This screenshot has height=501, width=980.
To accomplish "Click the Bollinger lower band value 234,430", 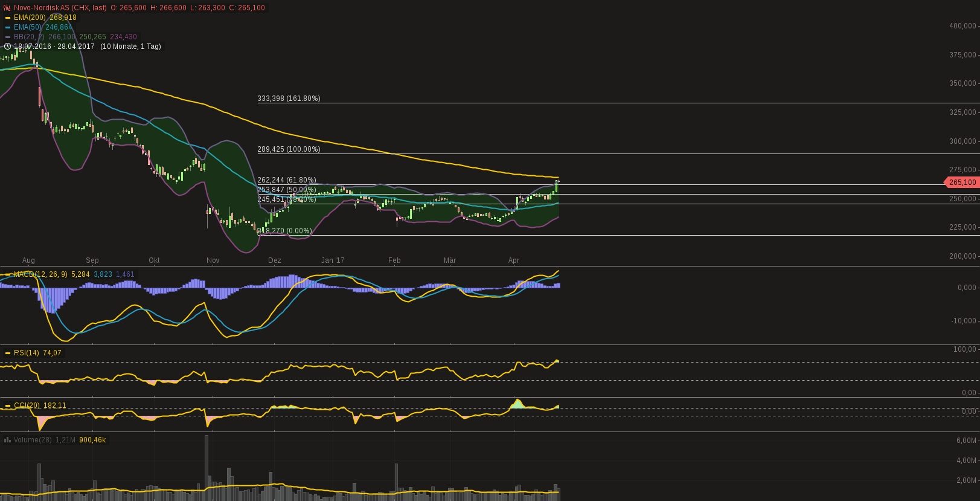I will (x=124, y=37).
